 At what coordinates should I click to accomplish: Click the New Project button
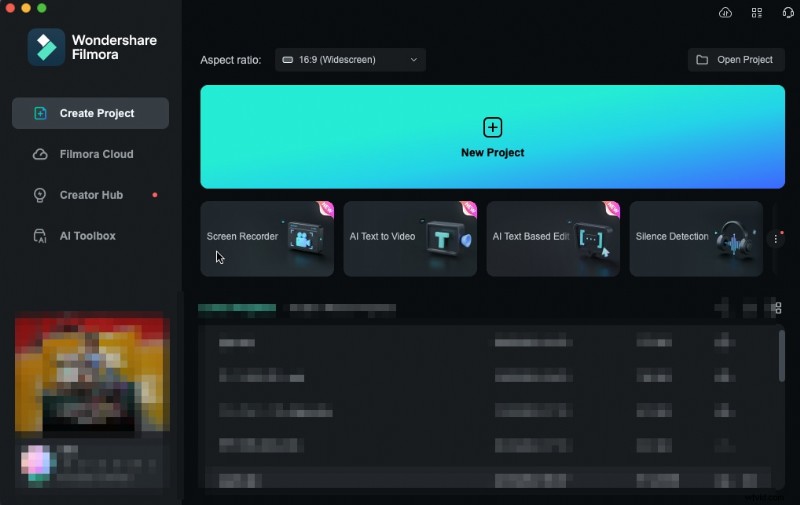(x=492, y=137)
